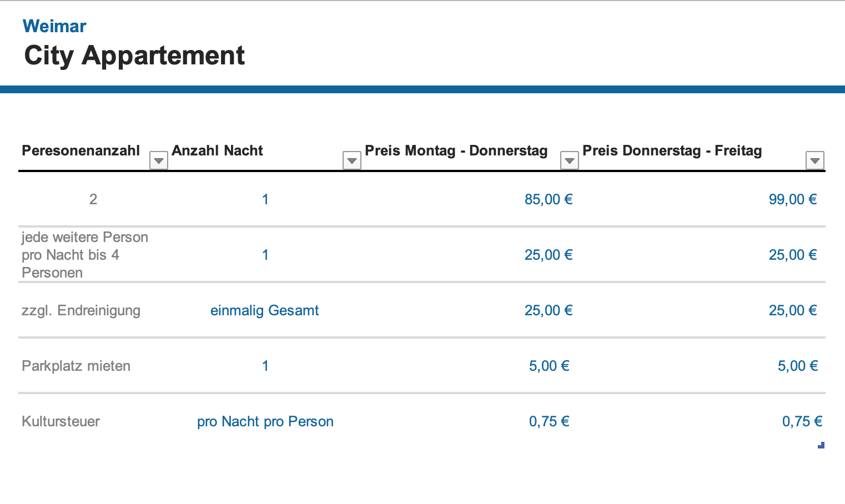
Task: Select the 5,00 € Donnerstag - Freitag cell
Action: click(x=798, y=366)
